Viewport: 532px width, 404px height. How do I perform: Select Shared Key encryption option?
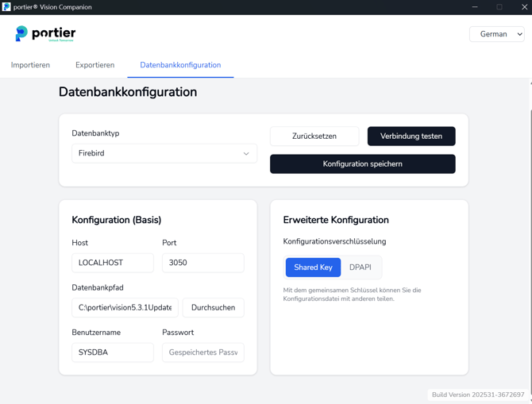tap(313, 267)
